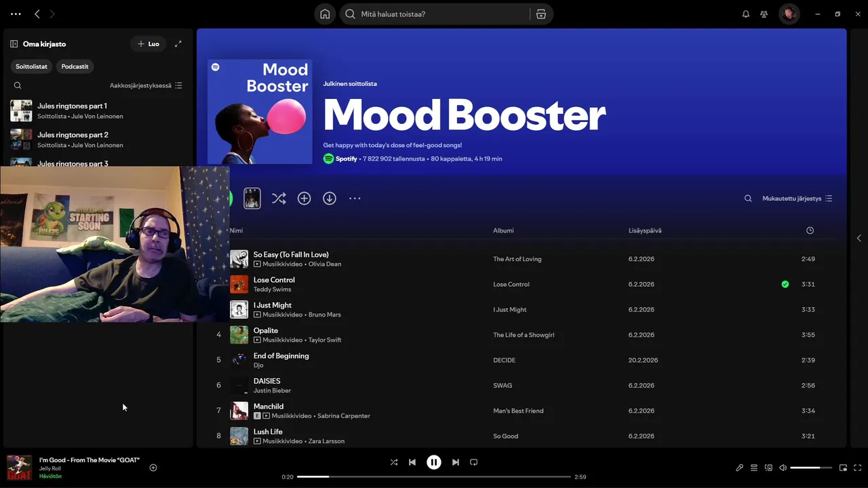Image resolution: width=868 pixels, height=488 pixels.
Task: Sort by the Nimi column header
Action: (x=236, y=230)
